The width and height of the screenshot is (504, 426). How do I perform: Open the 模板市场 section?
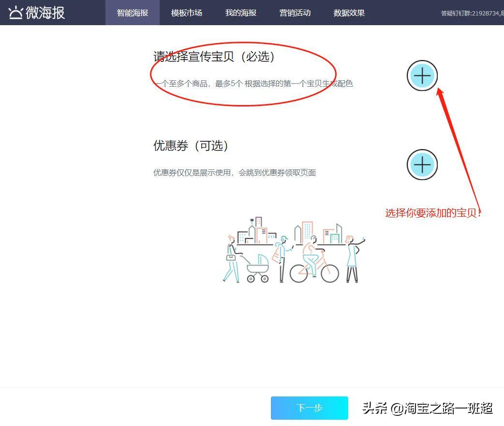click(186, 13)
